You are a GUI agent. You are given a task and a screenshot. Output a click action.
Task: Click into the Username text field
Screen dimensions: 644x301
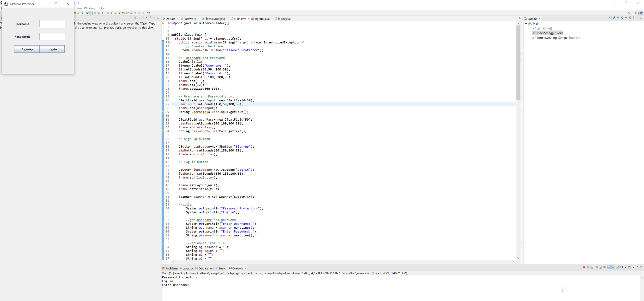pos(52,24)
